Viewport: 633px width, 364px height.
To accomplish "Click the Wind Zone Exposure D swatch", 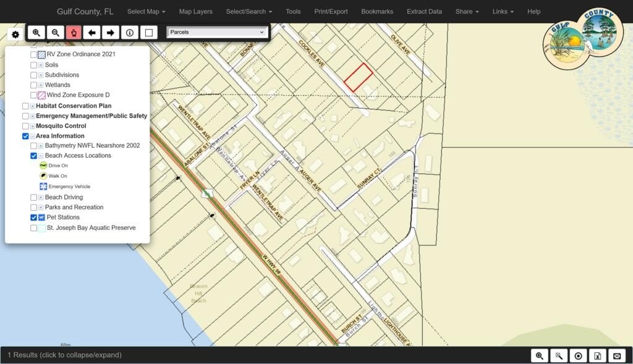I will click(x=41, y=96).
